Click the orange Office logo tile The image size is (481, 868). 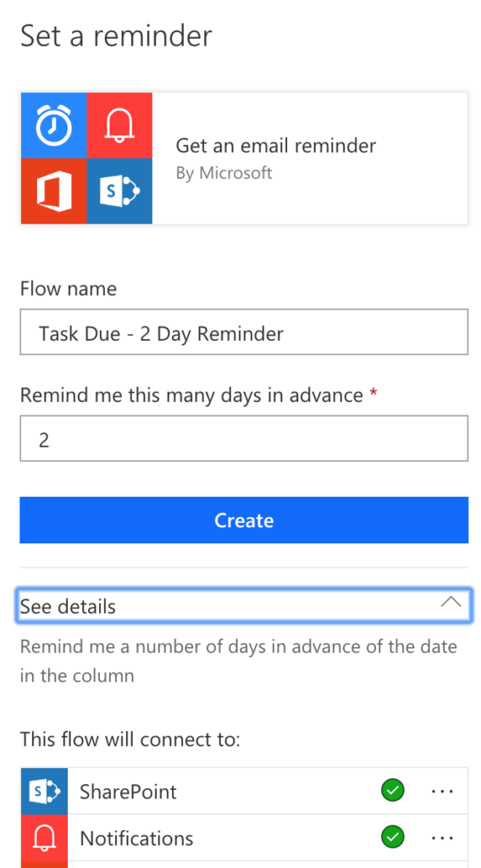point(53,191)
